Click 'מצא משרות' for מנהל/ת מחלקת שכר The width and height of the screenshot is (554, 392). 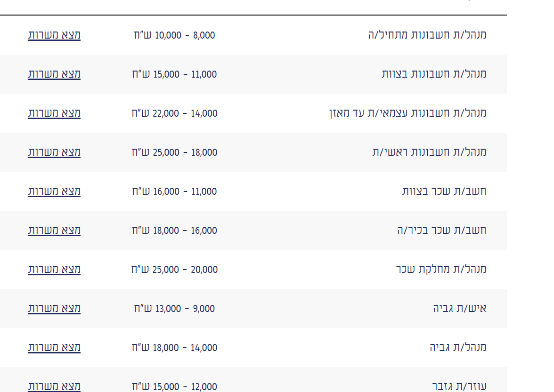54,269
